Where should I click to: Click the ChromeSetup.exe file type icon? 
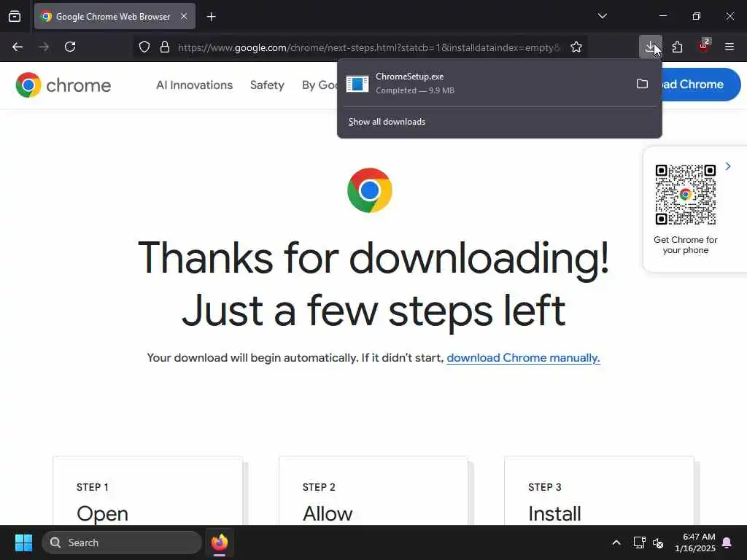[357, 84]
